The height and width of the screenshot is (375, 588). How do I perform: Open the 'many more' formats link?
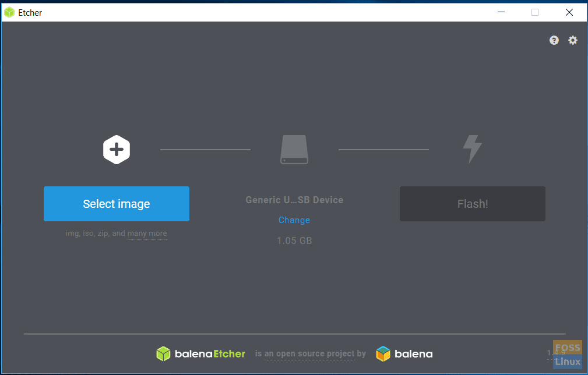[x=147, y=234]
